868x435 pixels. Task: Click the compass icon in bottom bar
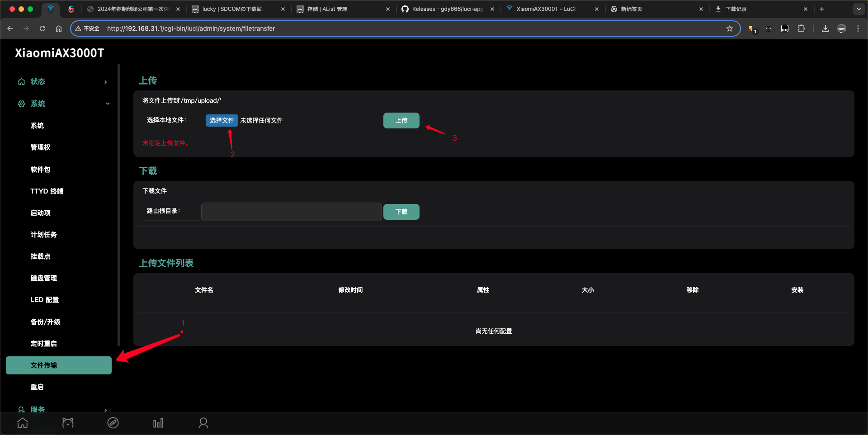[113, 423]
